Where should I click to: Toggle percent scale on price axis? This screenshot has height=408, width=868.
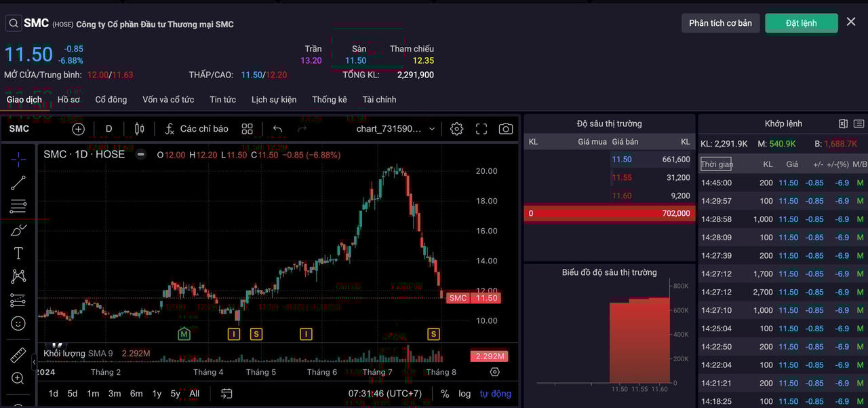[x=445, y=394]
